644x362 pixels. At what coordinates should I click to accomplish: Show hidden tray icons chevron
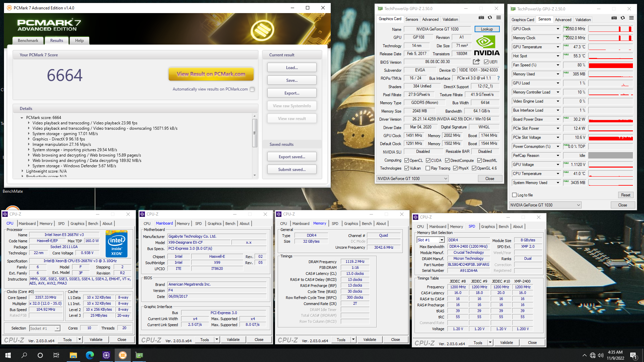tap(584, 355)
